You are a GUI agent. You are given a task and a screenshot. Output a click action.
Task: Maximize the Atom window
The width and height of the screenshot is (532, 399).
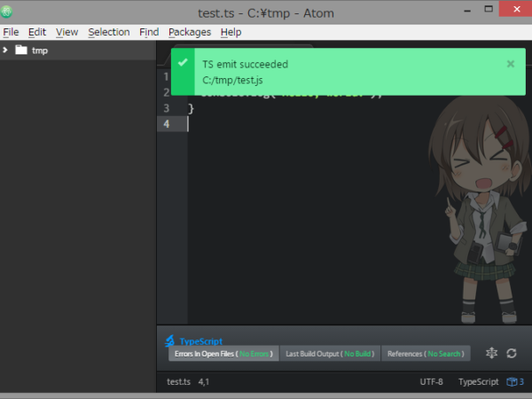[x=489, y=9]
